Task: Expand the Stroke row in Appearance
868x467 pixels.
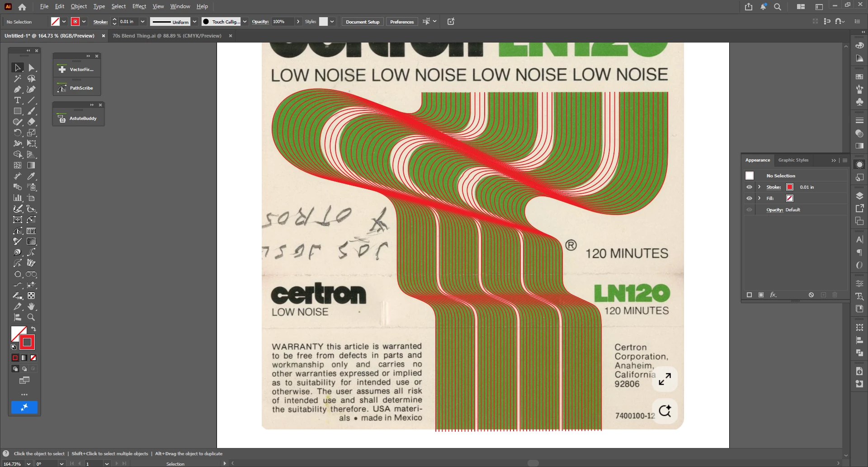Action: click(759, 187)
